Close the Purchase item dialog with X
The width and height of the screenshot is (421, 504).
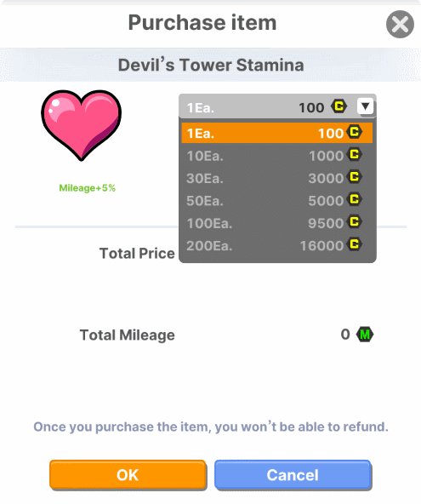click(x=400, y=25)
